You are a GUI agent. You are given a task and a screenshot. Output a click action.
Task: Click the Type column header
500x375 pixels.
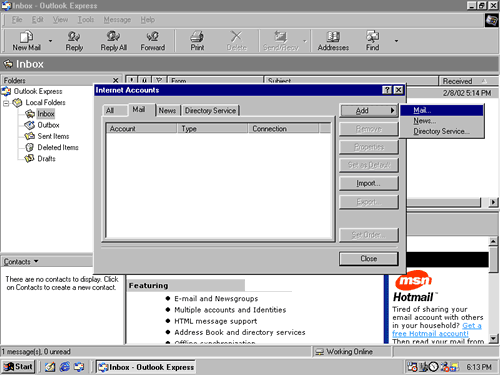click(212, 129)
